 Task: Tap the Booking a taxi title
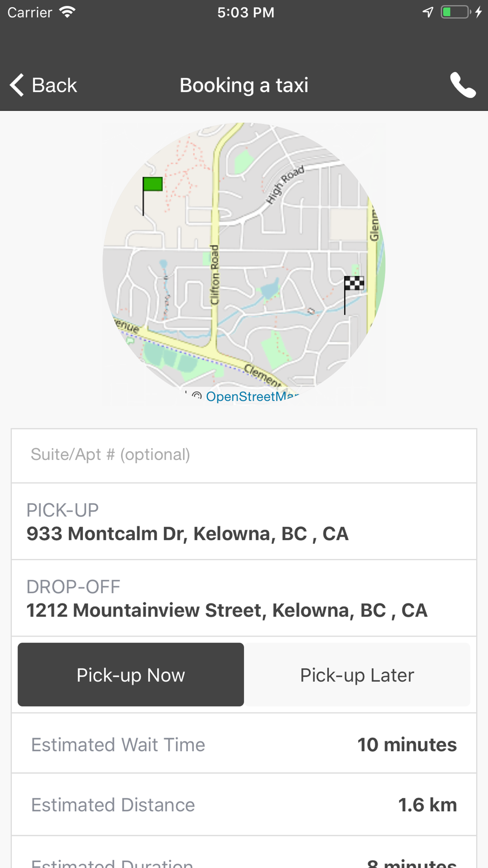click(x=244, y=85)
